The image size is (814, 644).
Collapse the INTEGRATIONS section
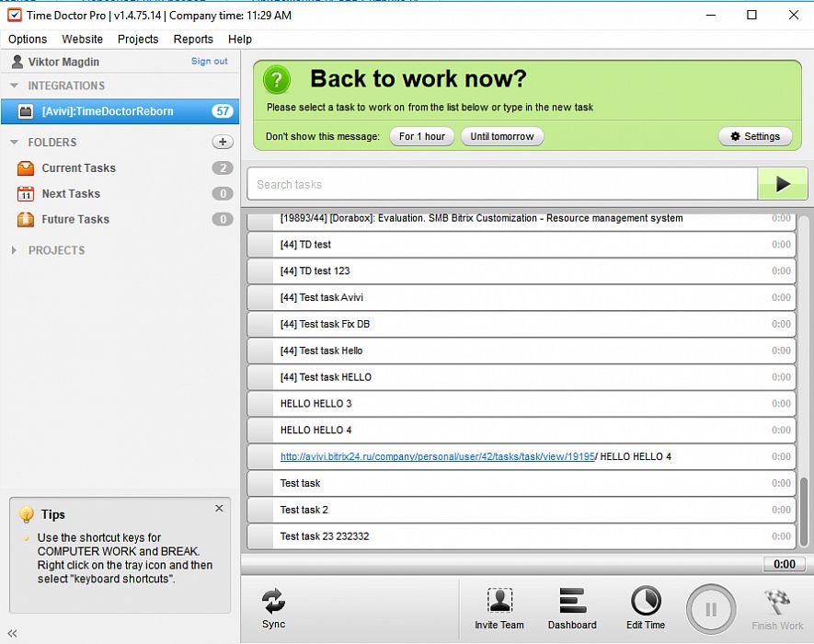pyautogui.click(x=14, y=86)
